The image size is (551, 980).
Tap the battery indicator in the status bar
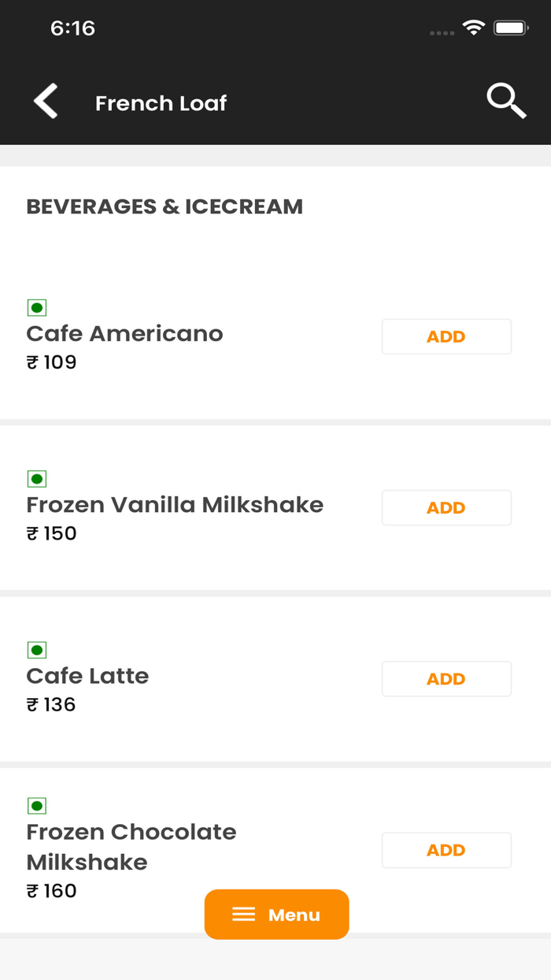coord(510,26)
